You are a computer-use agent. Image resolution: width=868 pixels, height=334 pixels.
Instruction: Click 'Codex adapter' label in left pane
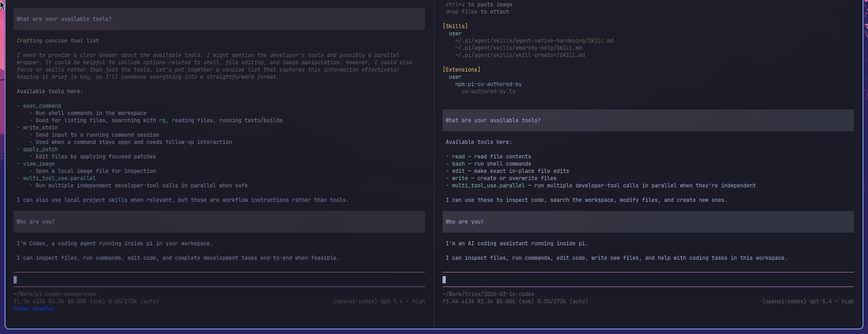click(34, 309)
